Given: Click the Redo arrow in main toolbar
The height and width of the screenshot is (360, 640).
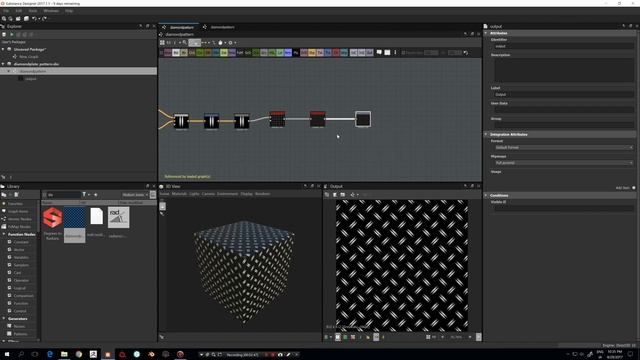Looking at the screenshot, I should point(44,18).
